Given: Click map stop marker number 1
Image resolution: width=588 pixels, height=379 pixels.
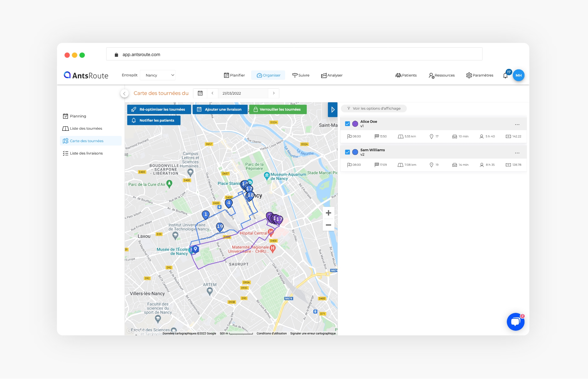Looking at the screenshot, I should 206,215.
